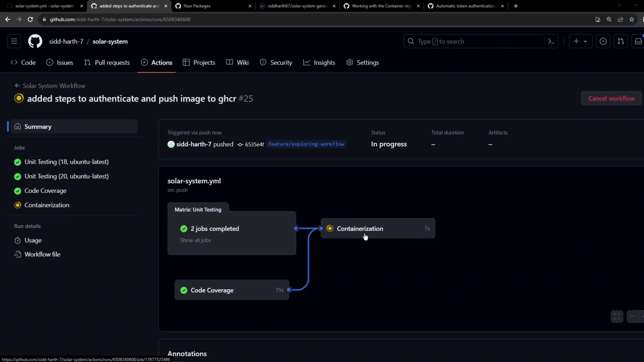Open the hamburger navigation menu
Viewport: 644px width, 362px height.
[x=14, y=41]
